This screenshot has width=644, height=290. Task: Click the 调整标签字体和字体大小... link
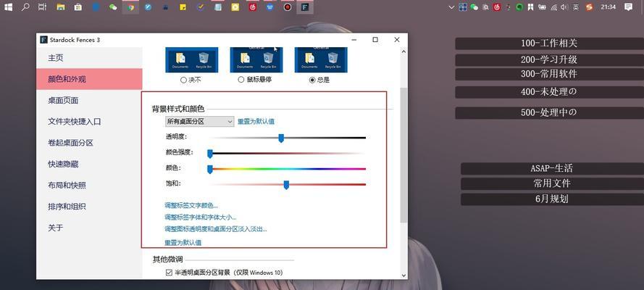[201, 217]
